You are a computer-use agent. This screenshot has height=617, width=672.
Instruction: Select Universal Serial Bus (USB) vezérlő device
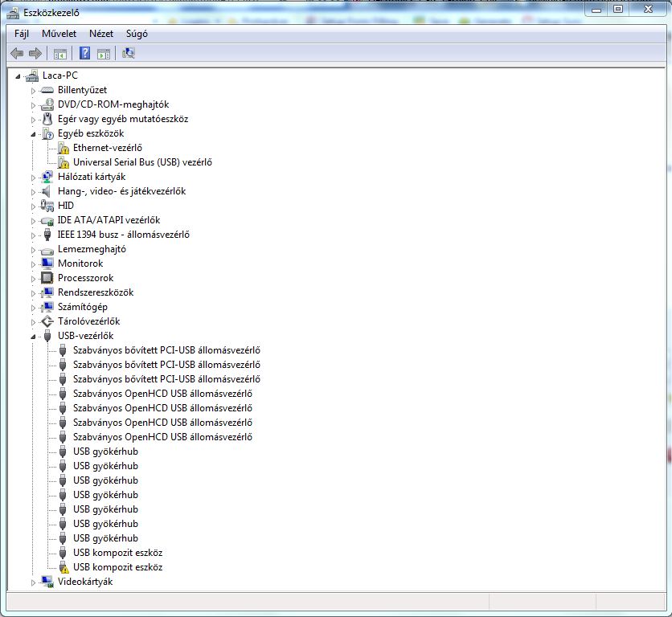click(x=143, y=162)
